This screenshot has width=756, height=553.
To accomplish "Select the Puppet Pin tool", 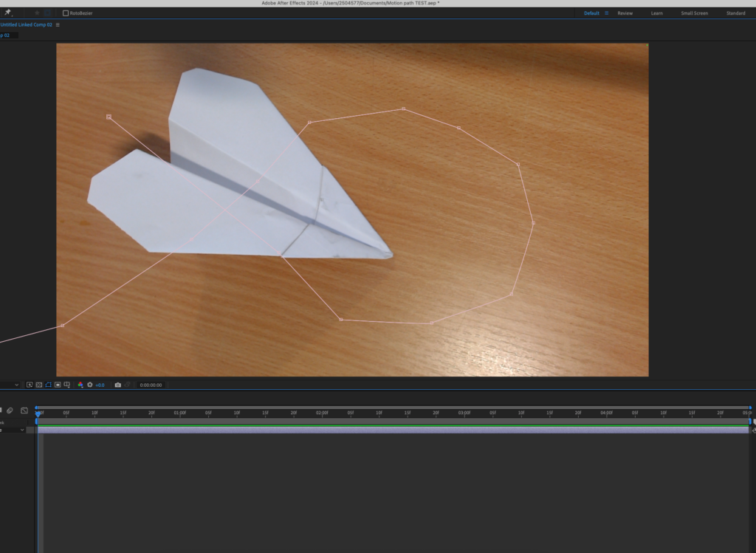I will click(7, 13).
